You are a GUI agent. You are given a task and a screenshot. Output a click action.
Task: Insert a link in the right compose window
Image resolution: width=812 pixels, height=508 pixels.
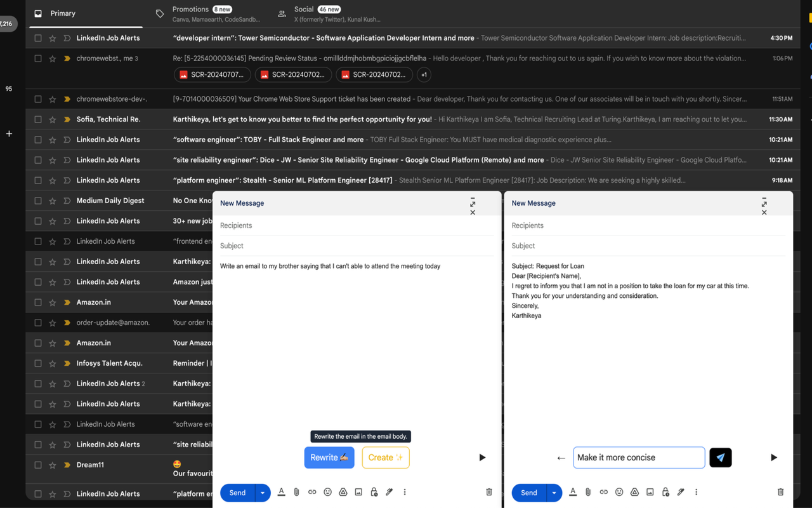[603, 492]
